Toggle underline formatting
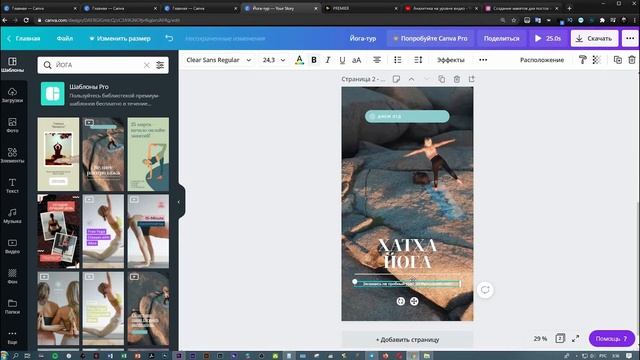 pos(342,60)
